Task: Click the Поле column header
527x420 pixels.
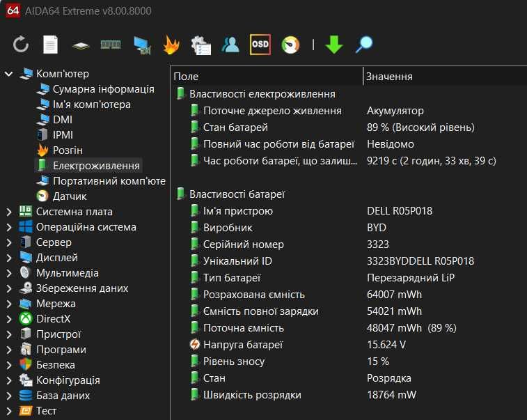Action: [x=267, y=77]
